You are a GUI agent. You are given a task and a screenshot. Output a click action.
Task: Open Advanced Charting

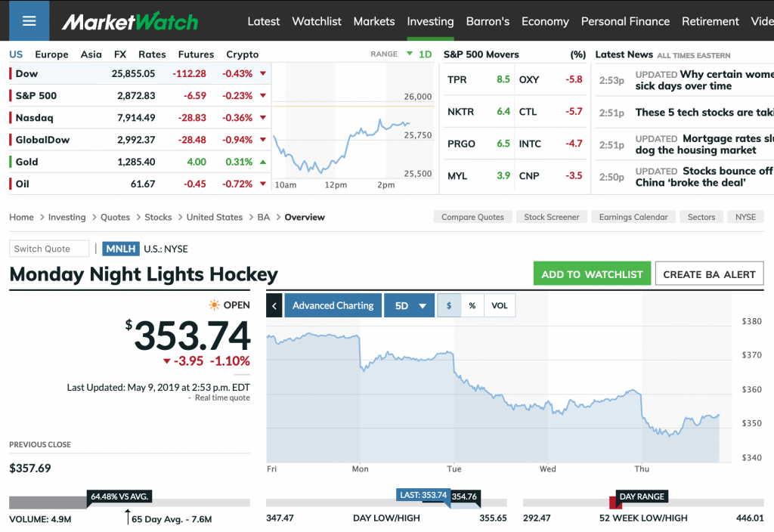coord(333,305)
